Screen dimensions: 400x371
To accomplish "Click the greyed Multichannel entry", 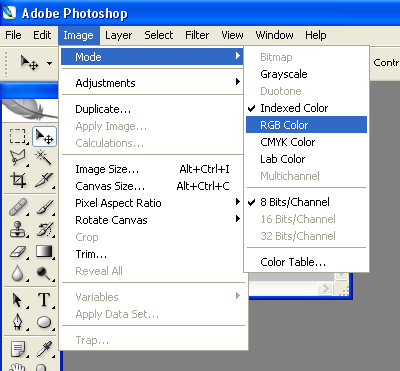I will coord(306,176).
